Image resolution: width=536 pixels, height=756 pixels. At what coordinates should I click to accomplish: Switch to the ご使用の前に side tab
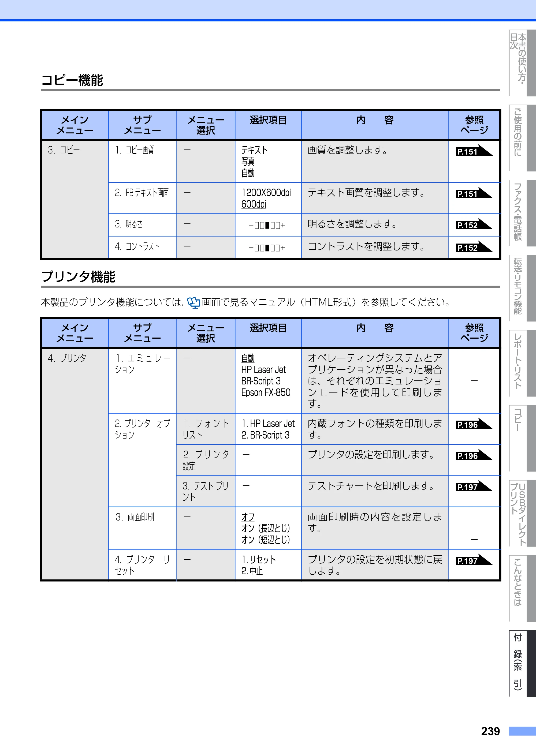tap(522, 138)
